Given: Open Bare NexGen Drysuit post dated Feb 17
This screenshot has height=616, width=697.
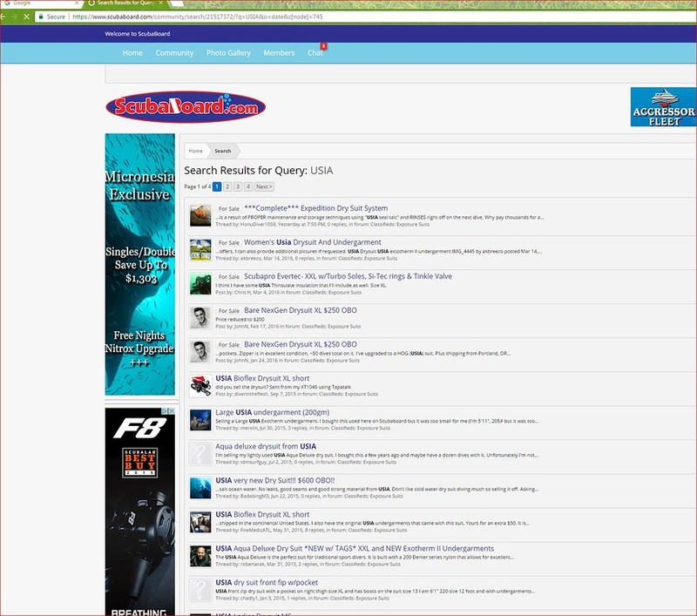Looking at the screenshot, I should tap(301, 310).
